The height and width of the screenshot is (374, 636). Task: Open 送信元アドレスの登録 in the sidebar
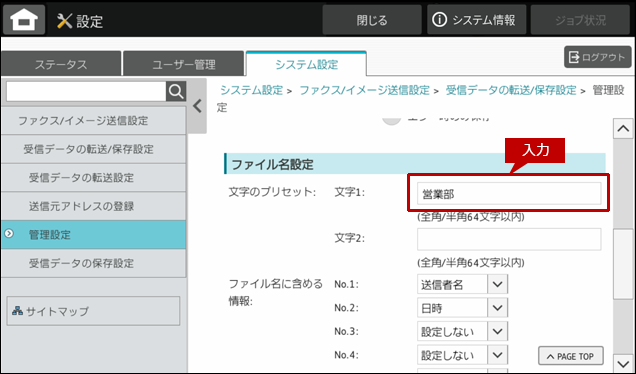tap(93, 206)
